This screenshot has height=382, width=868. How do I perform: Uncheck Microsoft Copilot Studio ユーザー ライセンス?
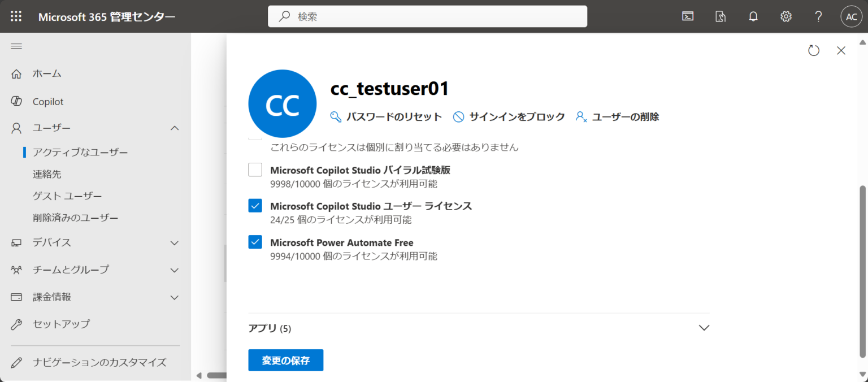point(255,206)
